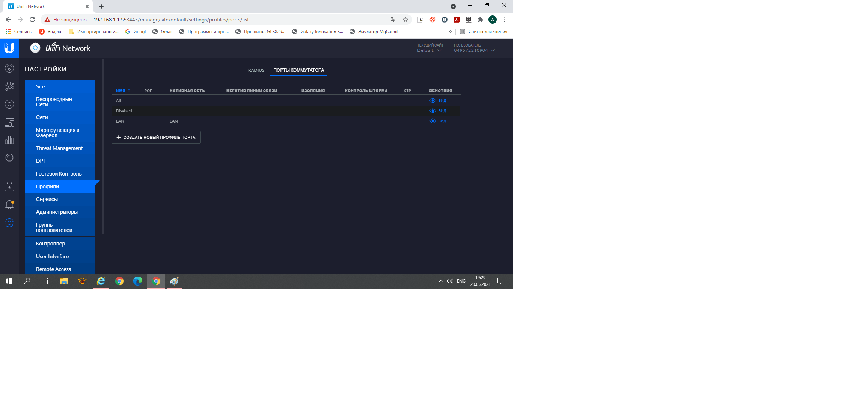Open Список для чтения reading list
The height and width of the screenshot is (401, 868).
coord(484,32)
